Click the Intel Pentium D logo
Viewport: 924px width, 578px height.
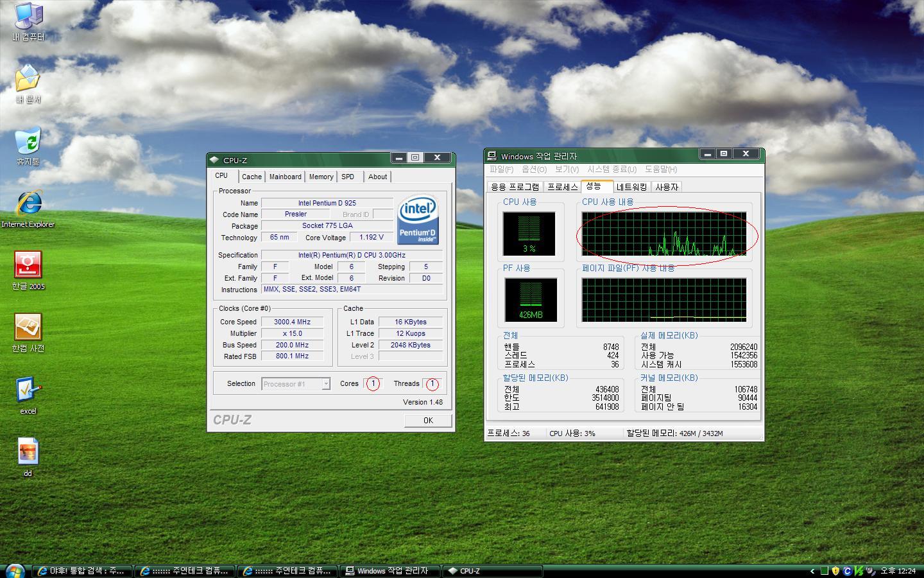[418, 220]
